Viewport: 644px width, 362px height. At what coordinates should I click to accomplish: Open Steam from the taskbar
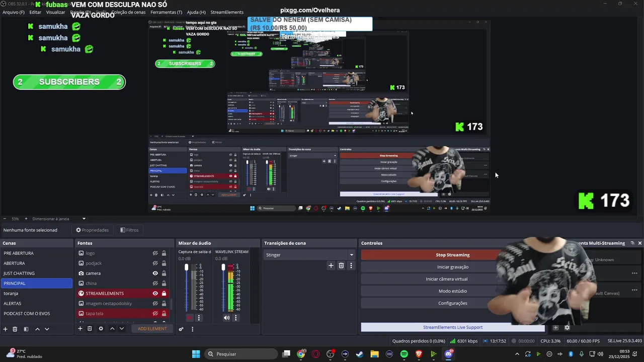point(360,354)
